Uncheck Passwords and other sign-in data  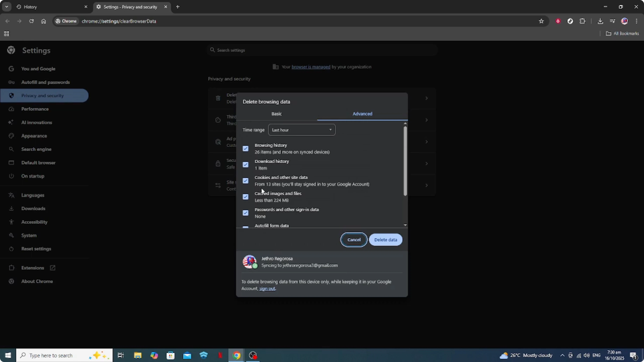[246, 213]
